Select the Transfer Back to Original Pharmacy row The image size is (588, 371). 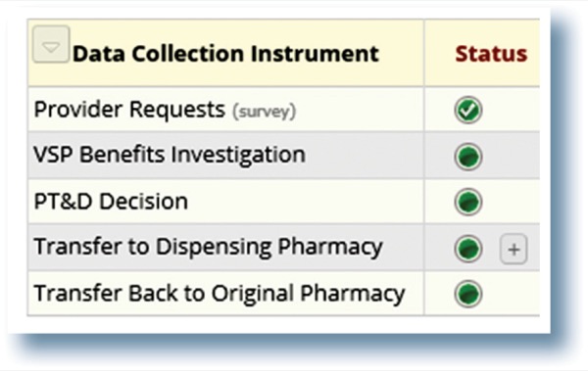click(x=284, y=294)
